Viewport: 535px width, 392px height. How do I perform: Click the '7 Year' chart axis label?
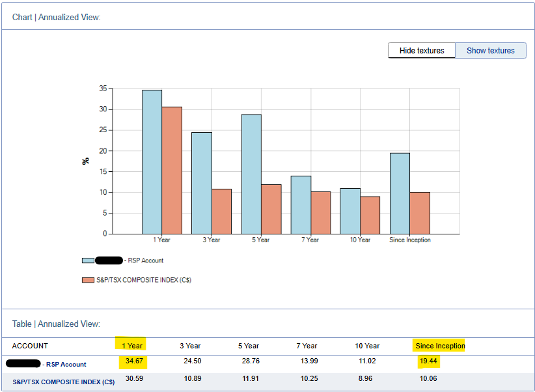tap(310, 240)
